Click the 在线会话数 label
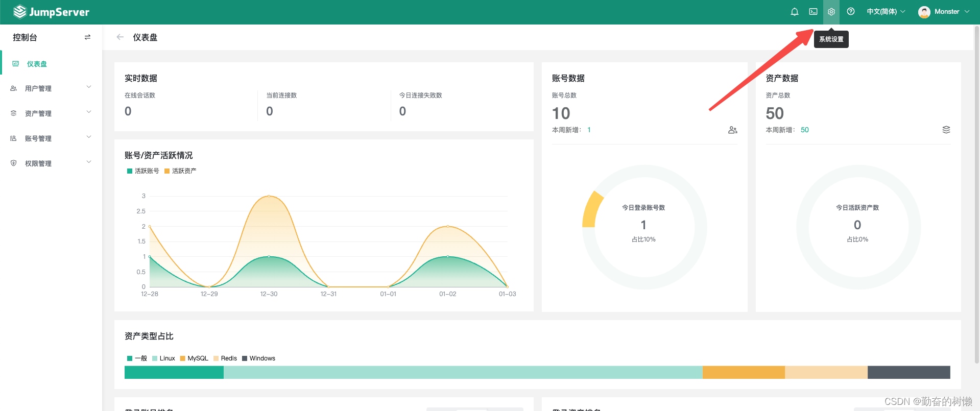 pyautogui.click(x=140, y=95)
